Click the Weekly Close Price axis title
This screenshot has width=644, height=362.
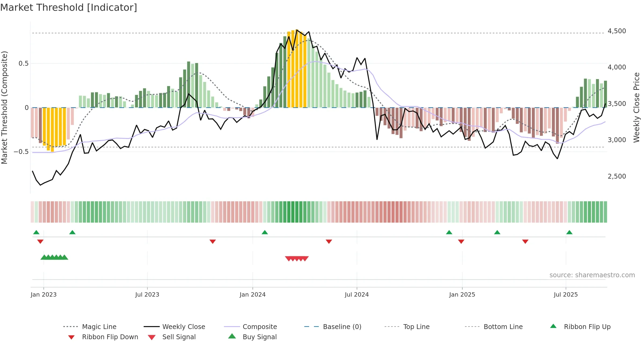point(636,108)
